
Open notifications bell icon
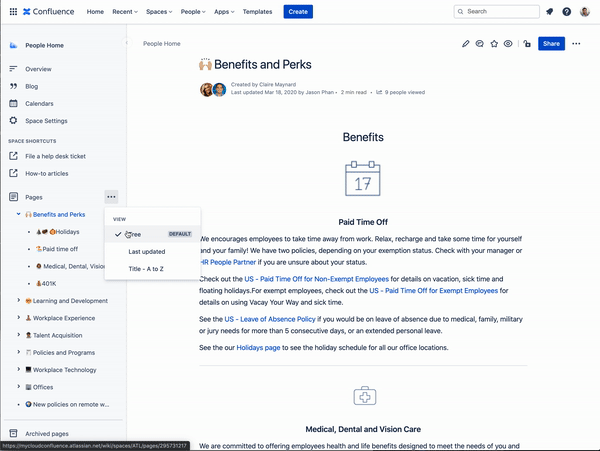(x=549, y=11)
